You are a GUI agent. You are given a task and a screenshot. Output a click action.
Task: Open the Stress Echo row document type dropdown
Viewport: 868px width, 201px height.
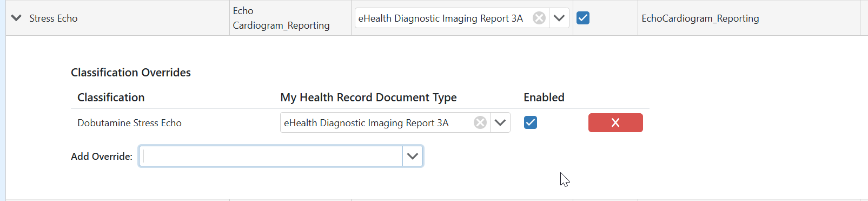point(559,18)
